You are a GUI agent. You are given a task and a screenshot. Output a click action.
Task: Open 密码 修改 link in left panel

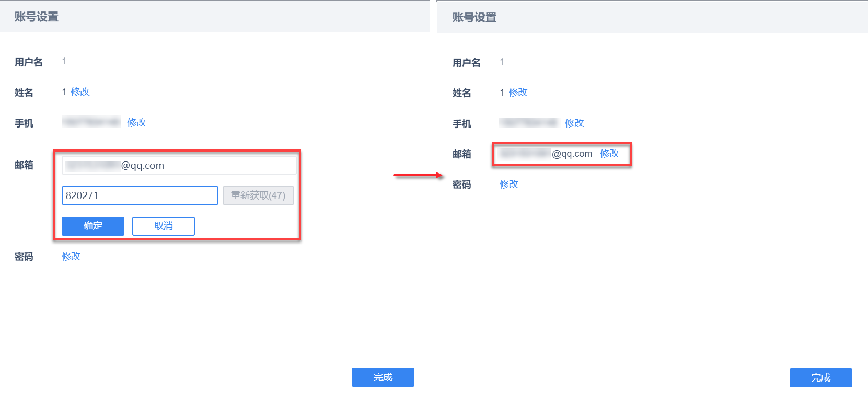[71, 257]
